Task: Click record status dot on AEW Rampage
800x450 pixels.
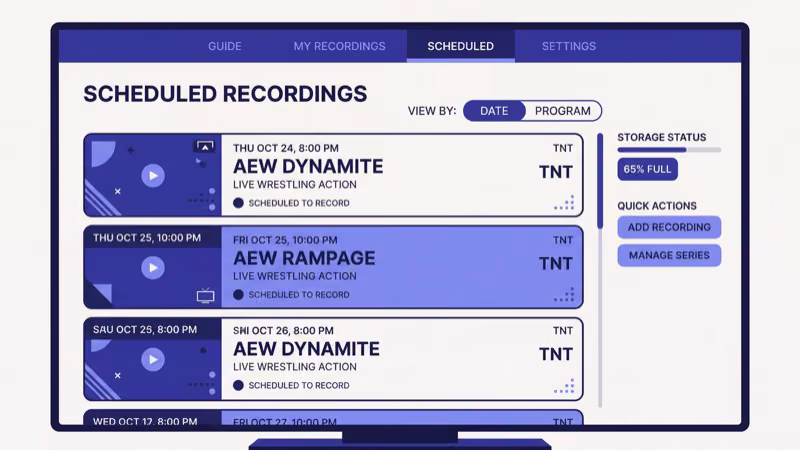Action: [238, 294]
